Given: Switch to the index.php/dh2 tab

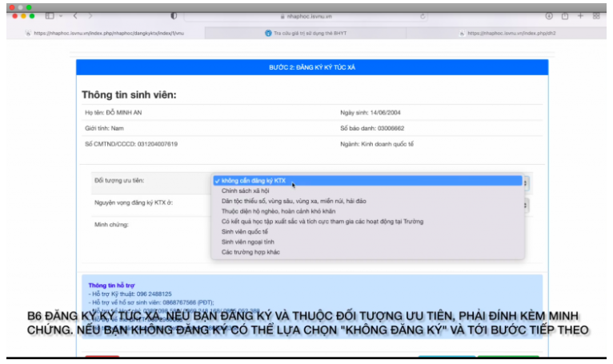Looking at the screenshot, I should [507, 34].
